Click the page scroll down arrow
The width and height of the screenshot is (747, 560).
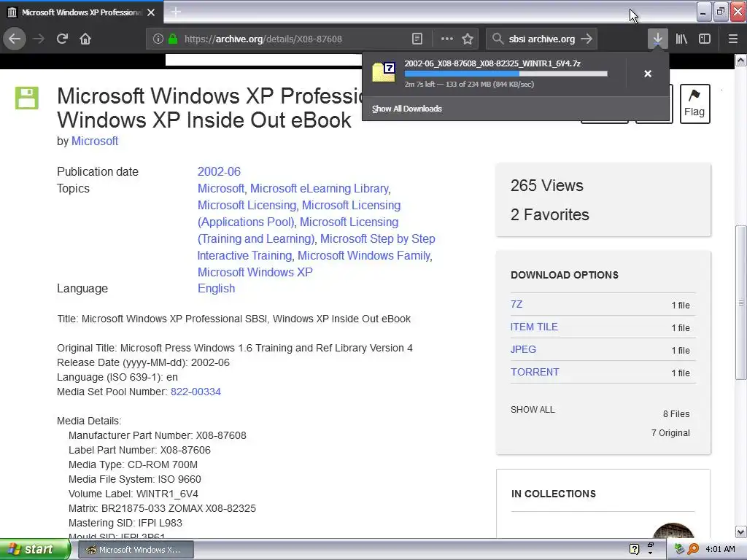(x=741, y=532)
